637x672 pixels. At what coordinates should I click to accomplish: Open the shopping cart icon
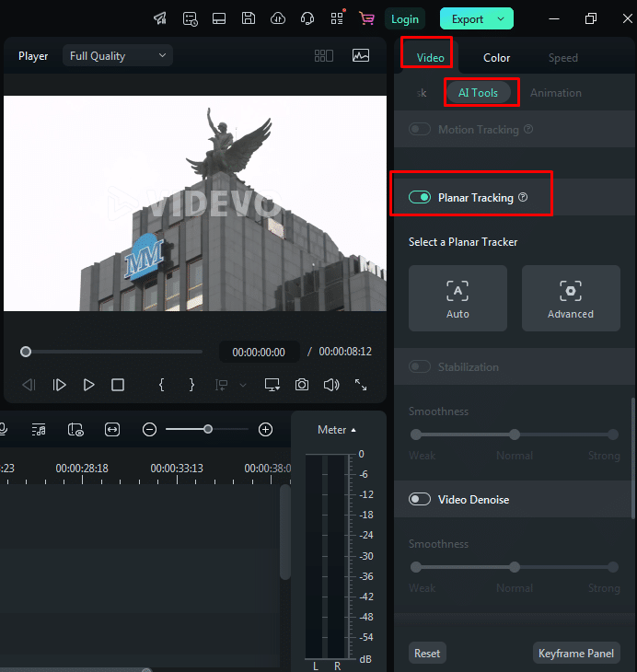(366, 18)
